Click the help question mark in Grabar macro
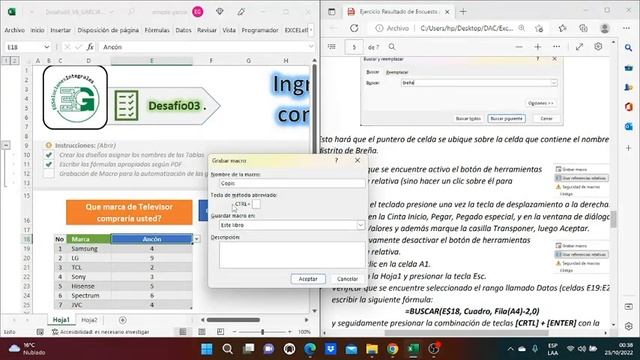The image size is (640, 360). point(336,160)
